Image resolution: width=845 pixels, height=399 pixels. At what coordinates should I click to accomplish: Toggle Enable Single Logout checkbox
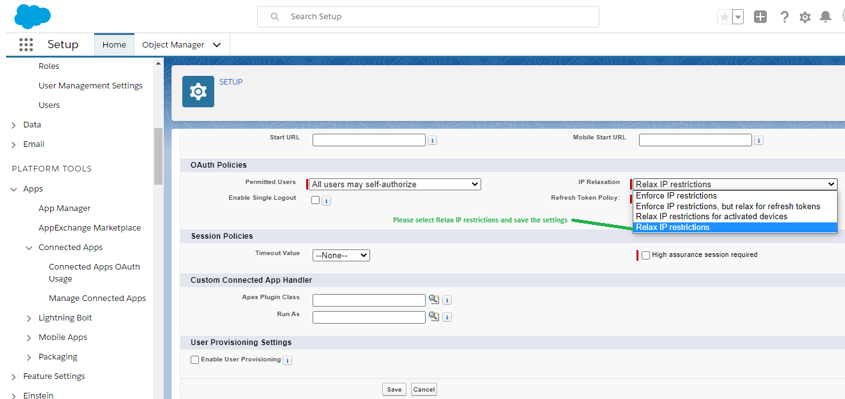(x=315, y=201)
